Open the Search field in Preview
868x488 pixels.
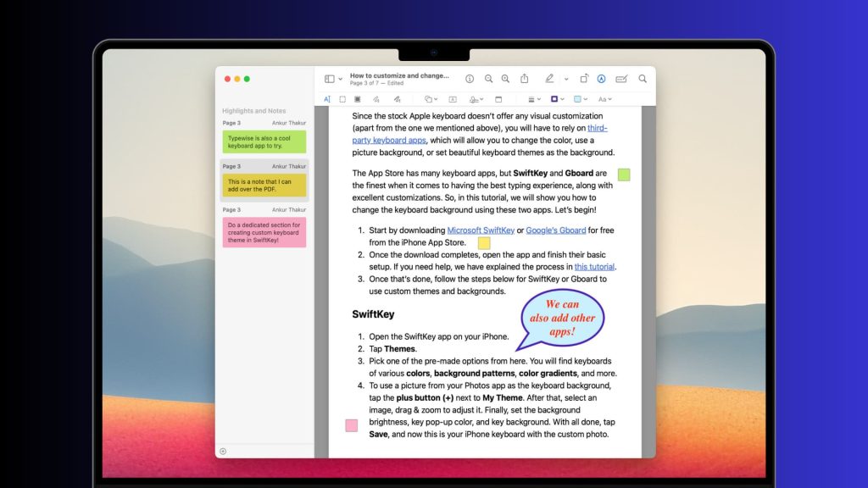(x=643, y=78)
